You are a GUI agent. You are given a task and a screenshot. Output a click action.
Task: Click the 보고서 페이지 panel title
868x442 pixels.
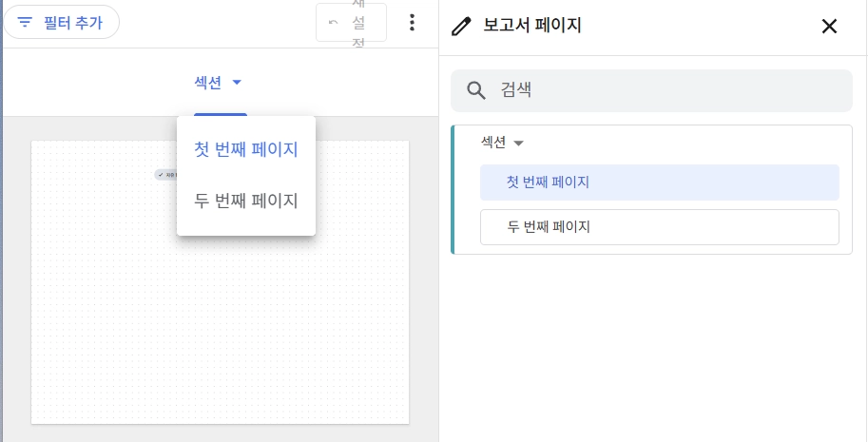pos(532,26)
